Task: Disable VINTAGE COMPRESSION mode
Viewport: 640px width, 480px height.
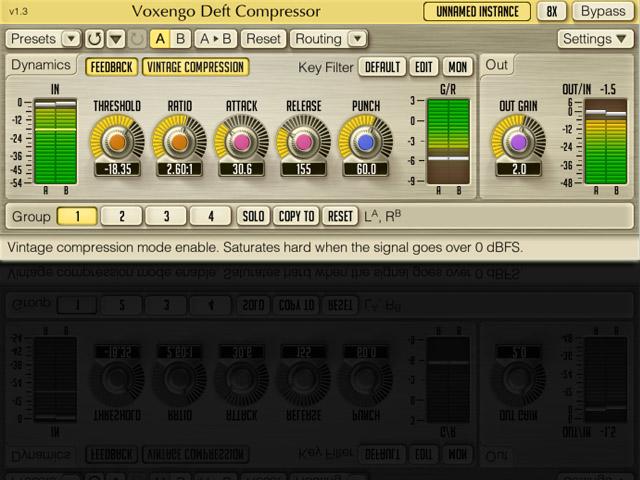Action: [196, 67]
